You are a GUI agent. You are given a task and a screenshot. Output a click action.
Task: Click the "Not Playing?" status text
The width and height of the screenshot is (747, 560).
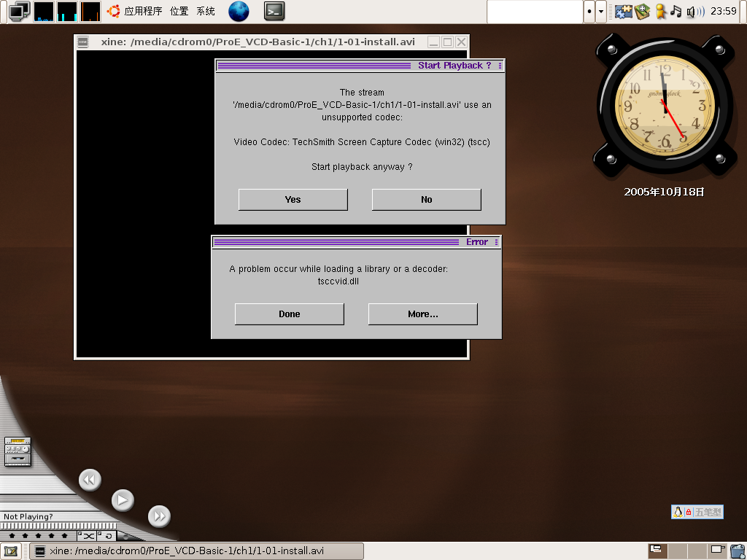tap(28, 516)
